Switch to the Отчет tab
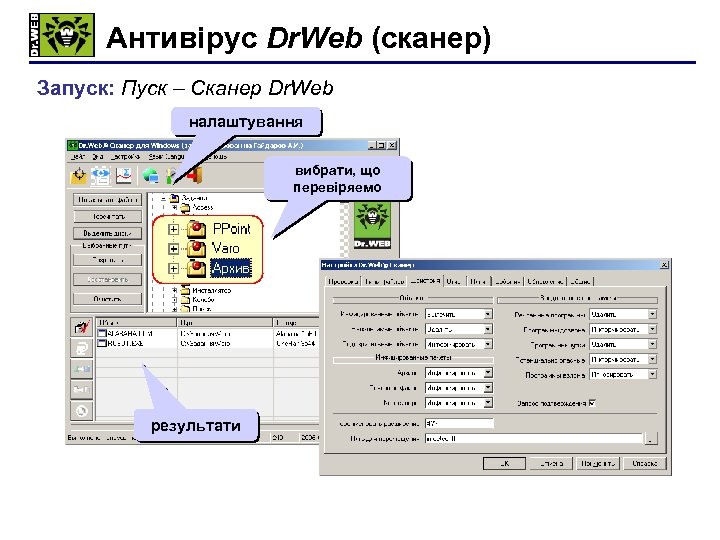The width and height of the screenshot is (720, 540). [454, 281]
